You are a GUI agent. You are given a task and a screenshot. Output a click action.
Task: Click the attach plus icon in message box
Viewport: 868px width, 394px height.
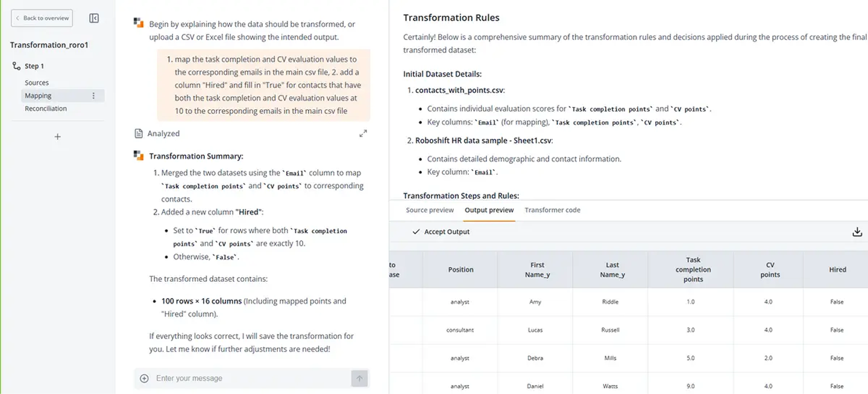[x=144, y=378]
